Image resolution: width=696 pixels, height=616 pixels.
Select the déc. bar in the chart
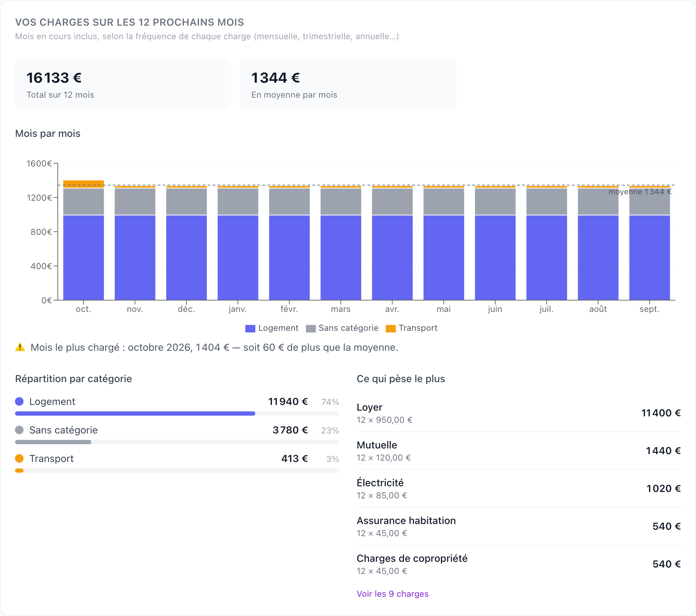(x=186, y=243)
